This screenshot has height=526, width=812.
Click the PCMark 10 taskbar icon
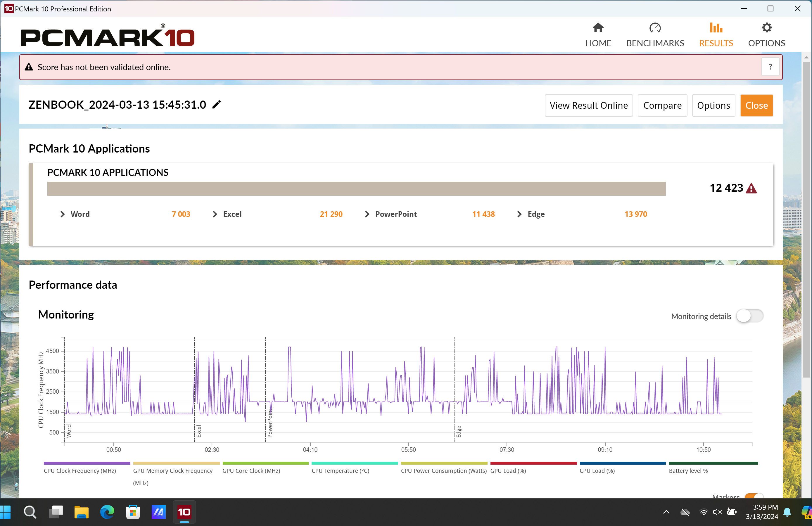[x=184, y=512]
